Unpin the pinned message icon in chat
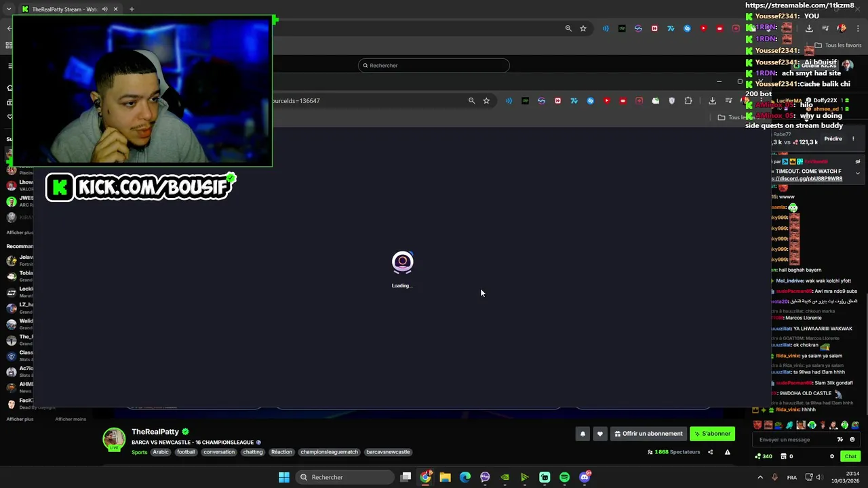This screenshot has height=488, width=868. point(857,162)
